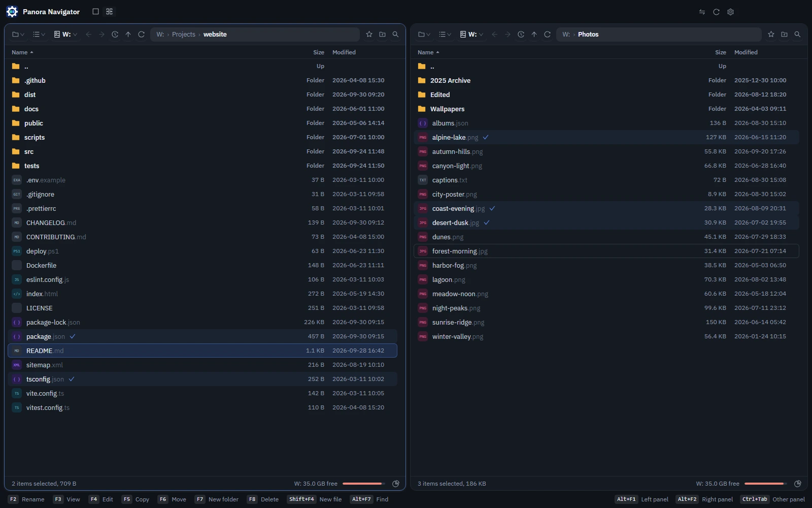The image size is (812, 508).
Task: Open settings gear in the title bar
Action: pyautogui.click(x=730, y=12)
